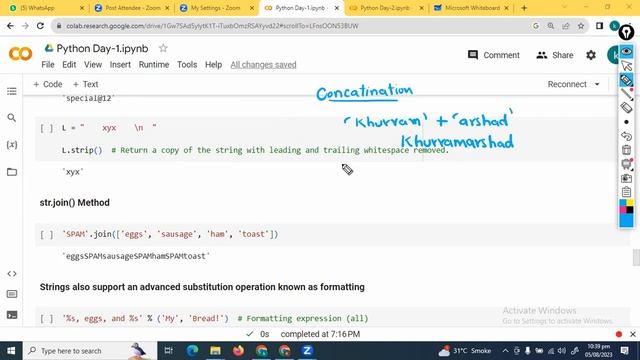Open Colab settings gear
This screenshot has height=360, width=640.
point(591,55)
